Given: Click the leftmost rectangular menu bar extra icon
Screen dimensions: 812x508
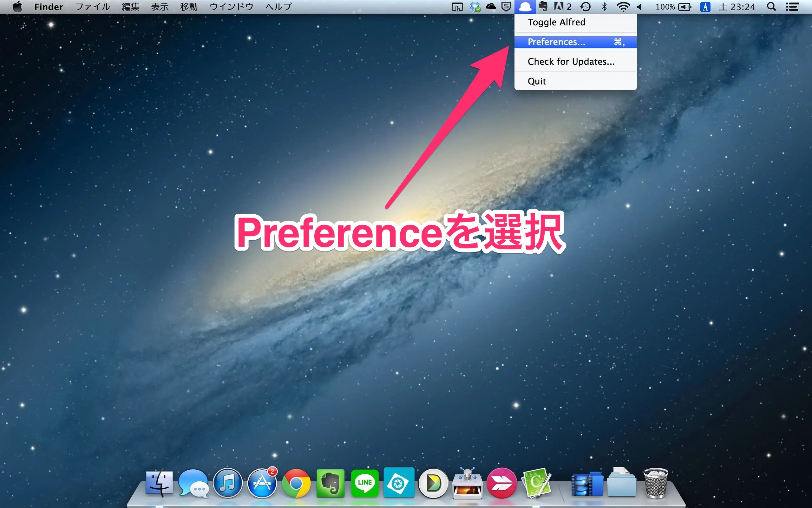Looking at the screenshot, I should 457,7.
